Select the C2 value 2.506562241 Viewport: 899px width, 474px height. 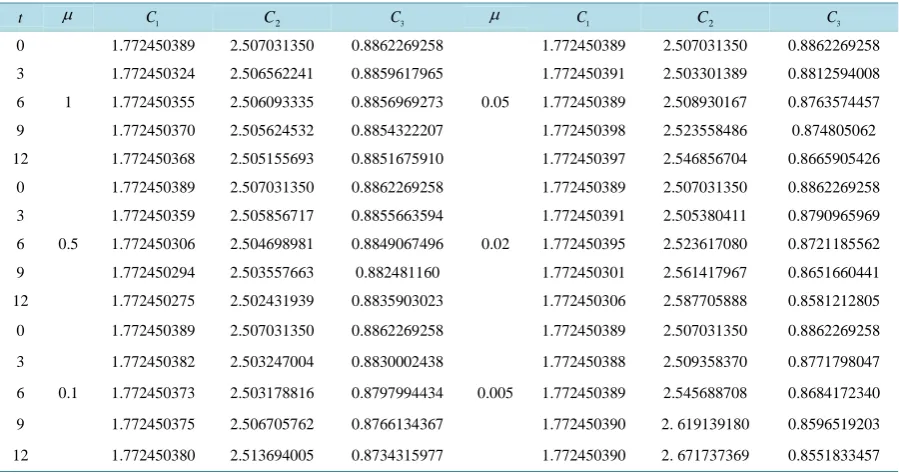272,74
